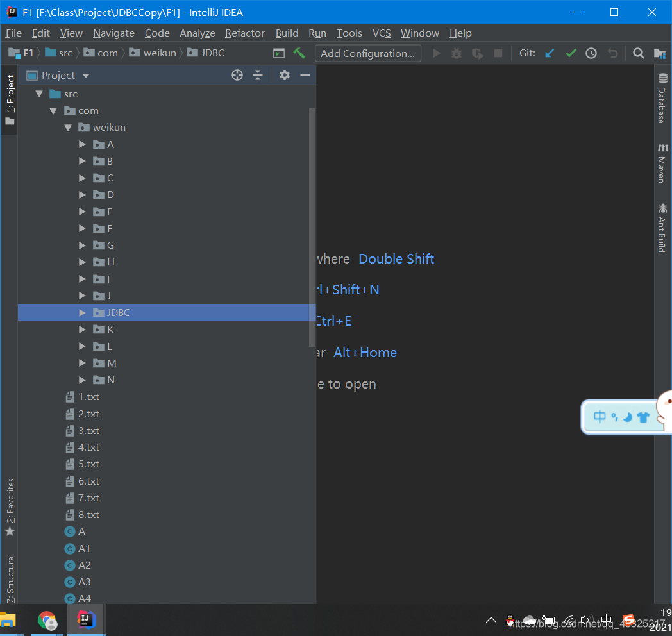Expand the N package arrow
The height and width of the screenshot is (636, 672).
(x=82, y=380)
